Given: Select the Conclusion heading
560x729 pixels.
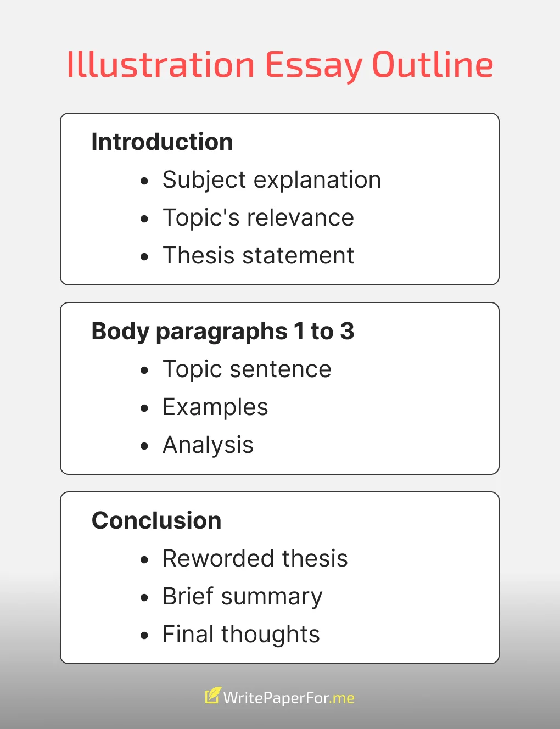Looking at the screenshot, I should pos(156,520).
